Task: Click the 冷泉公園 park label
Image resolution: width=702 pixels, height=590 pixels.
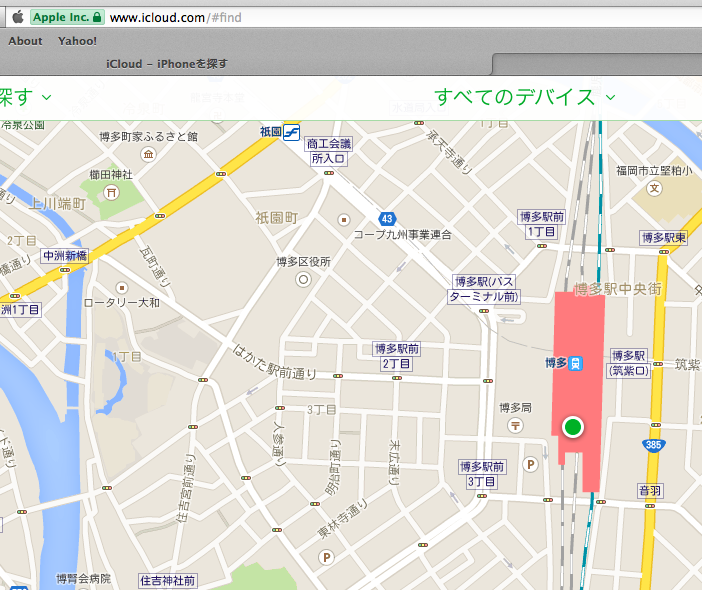Action: tap(22, 125)
